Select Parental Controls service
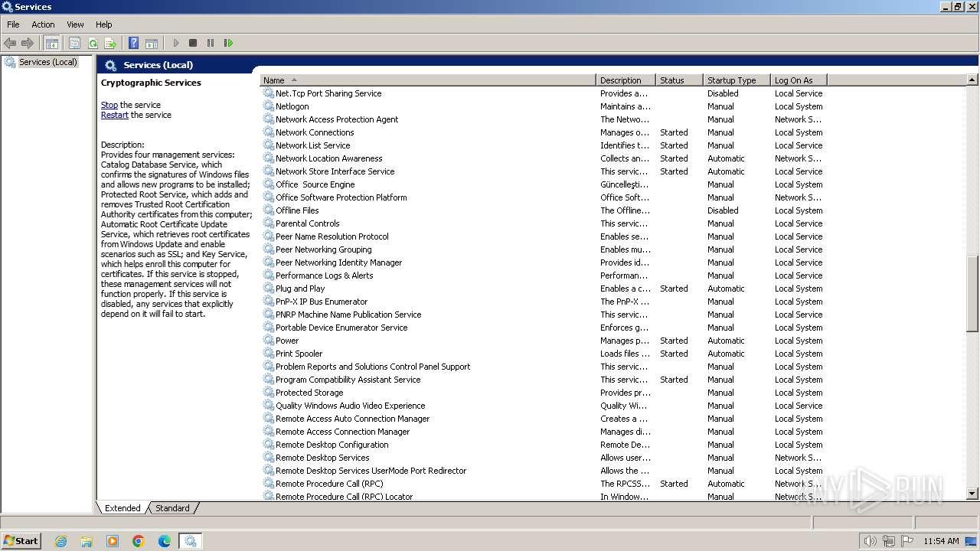Viewport: 980px width, 551px height. tap(307, 223)
